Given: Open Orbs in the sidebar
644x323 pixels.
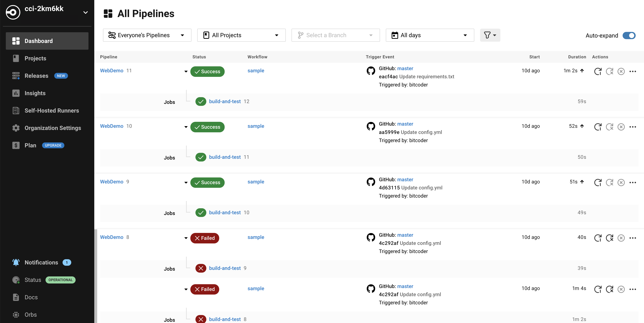Looking at the screenshot, I should coord(30,315).
